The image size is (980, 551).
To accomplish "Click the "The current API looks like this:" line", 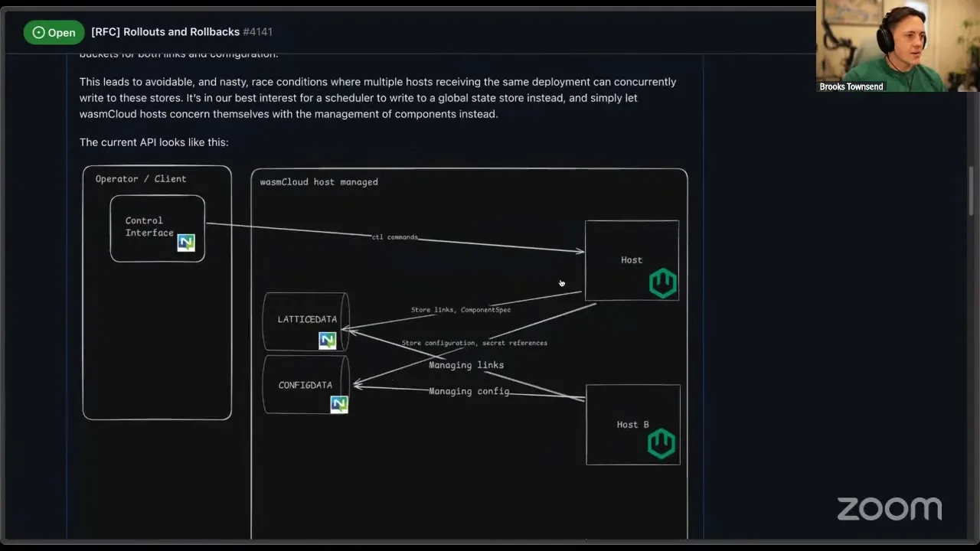I will [x=154, y=142].
